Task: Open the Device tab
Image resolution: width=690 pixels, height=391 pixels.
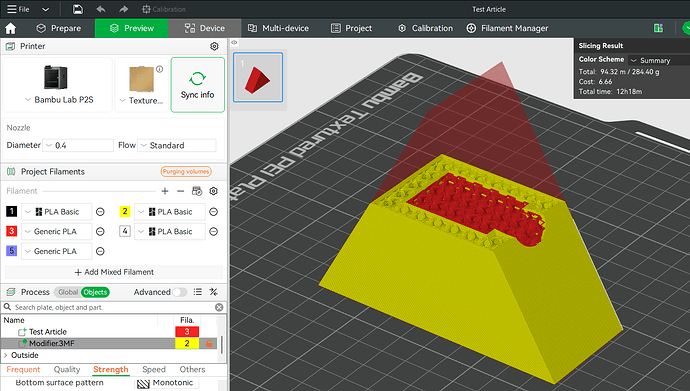Action: click(x=205, y=28)
